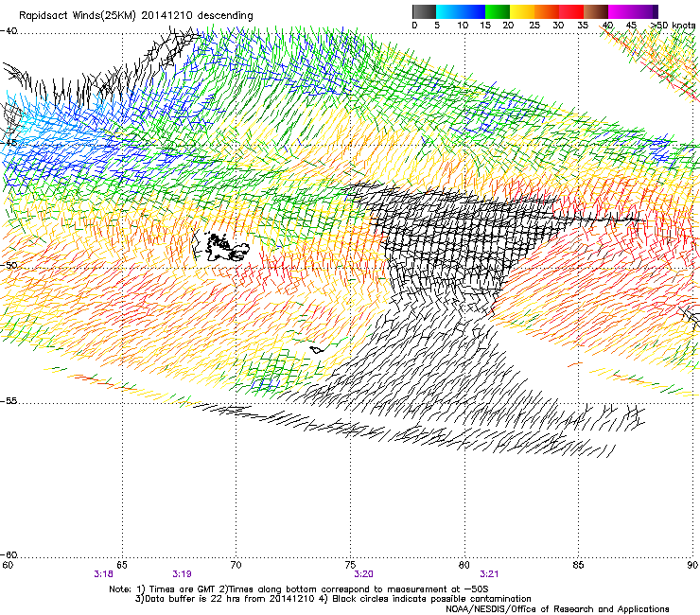Click the red 30-35 knots color swatch
The height and width of the screenshot is (615, 700).
pos(571,12)
